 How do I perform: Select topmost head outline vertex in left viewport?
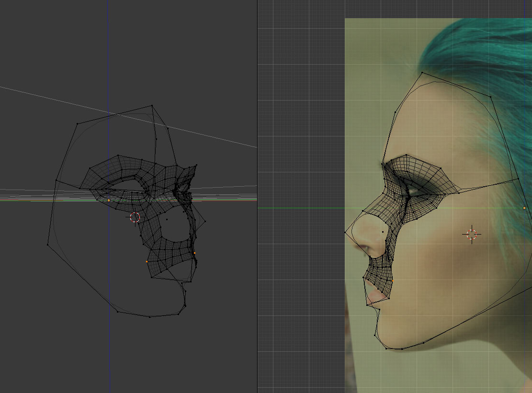coord(152,106)
